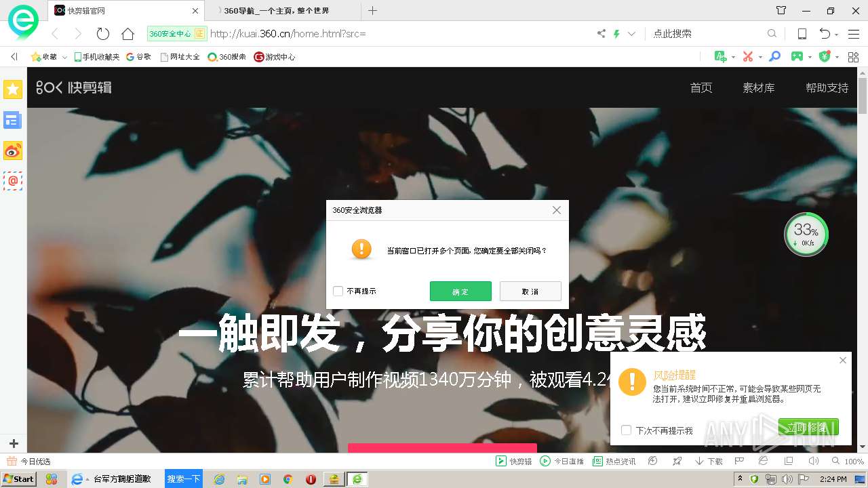This screenshot has height=488, width=868.
Task: Click the green shield yen extension icon
Action: pos(825,57)
